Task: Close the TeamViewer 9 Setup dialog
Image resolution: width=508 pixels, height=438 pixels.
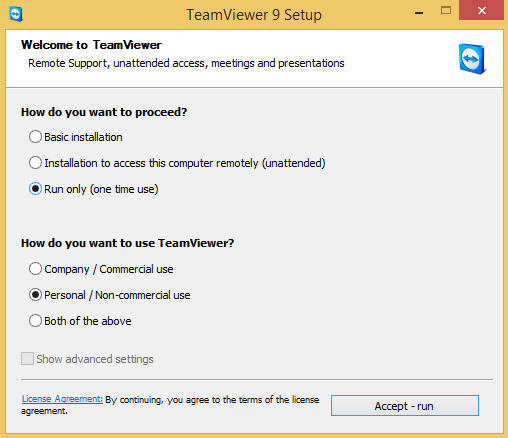Action: pyautogui.click(x=481, y=10)
